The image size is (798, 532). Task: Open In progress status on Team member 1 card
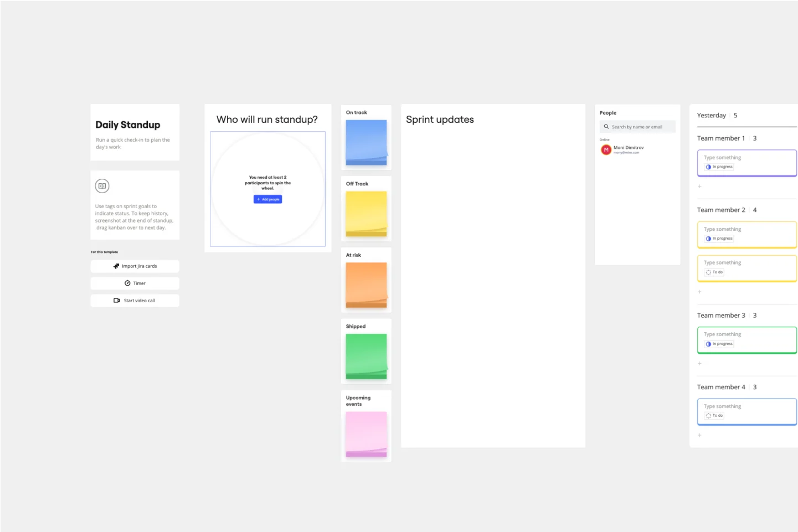click(719, 167)
